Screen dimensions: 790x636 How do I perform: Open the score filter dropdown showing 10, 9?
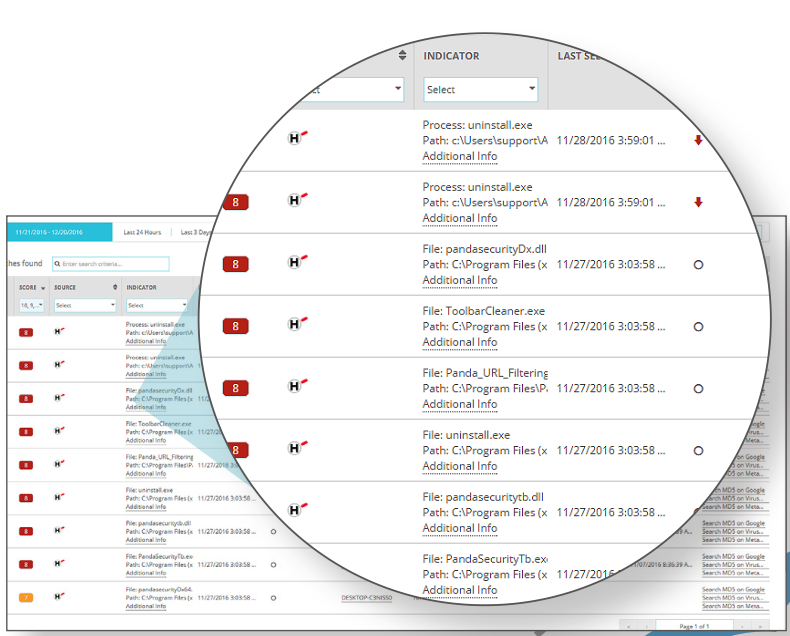[x=32, y=305]
